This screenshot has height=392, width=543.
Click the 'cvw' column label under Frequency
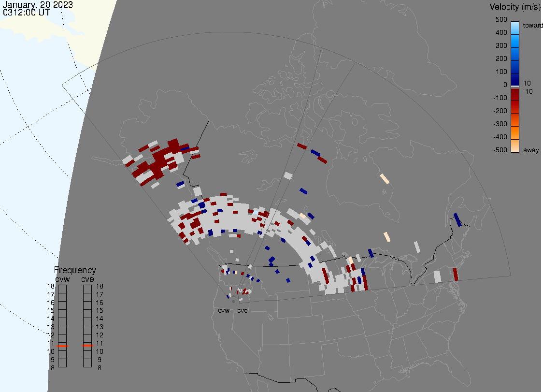(x=62, y=279)
